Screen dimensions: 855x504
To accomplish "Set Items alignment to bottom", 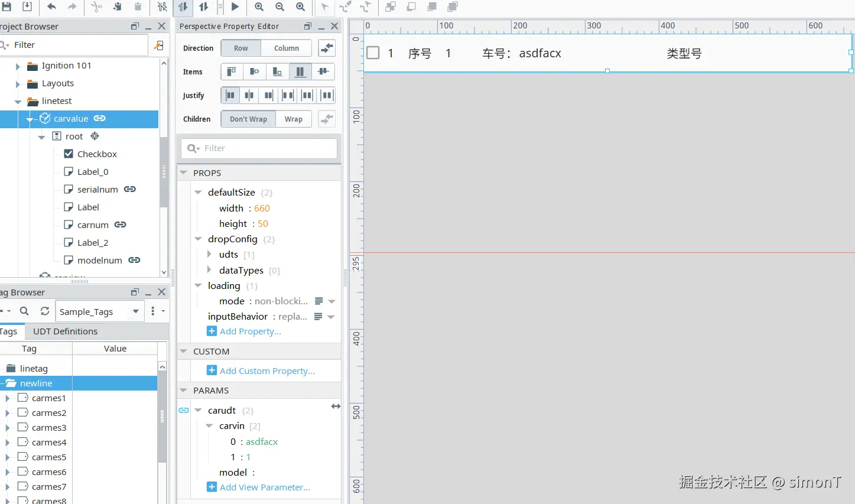I will click(277, 71).
